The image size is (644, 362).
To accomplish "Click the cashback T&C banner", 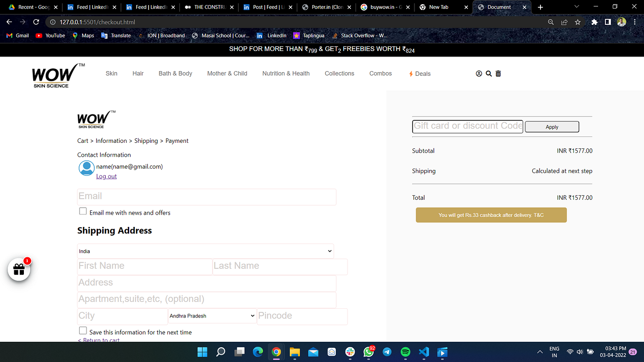I will click(x=491, y=215).
